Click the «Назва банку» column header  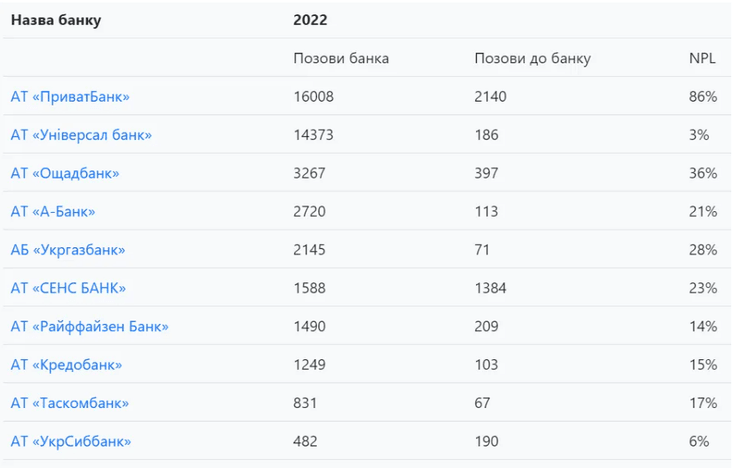tap(55, 20)
